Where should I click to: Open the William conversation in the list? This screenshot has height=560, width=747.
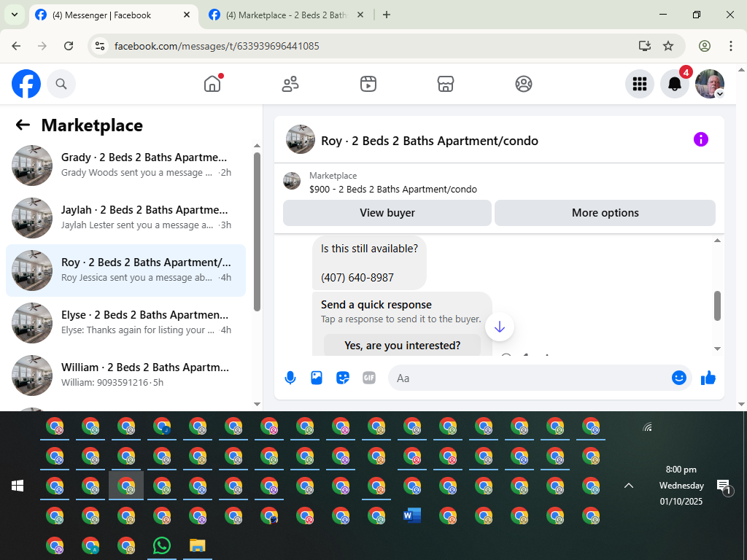[125, 376]
